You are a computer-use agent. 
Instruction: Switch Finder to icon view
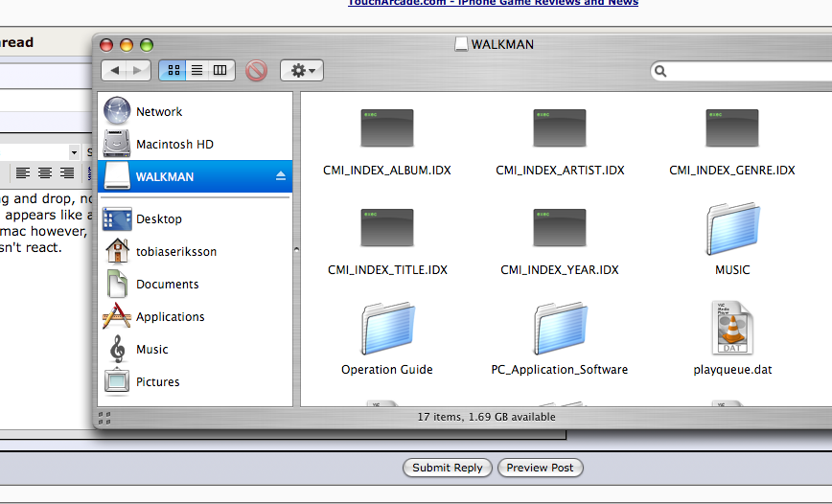coord(173,70)
